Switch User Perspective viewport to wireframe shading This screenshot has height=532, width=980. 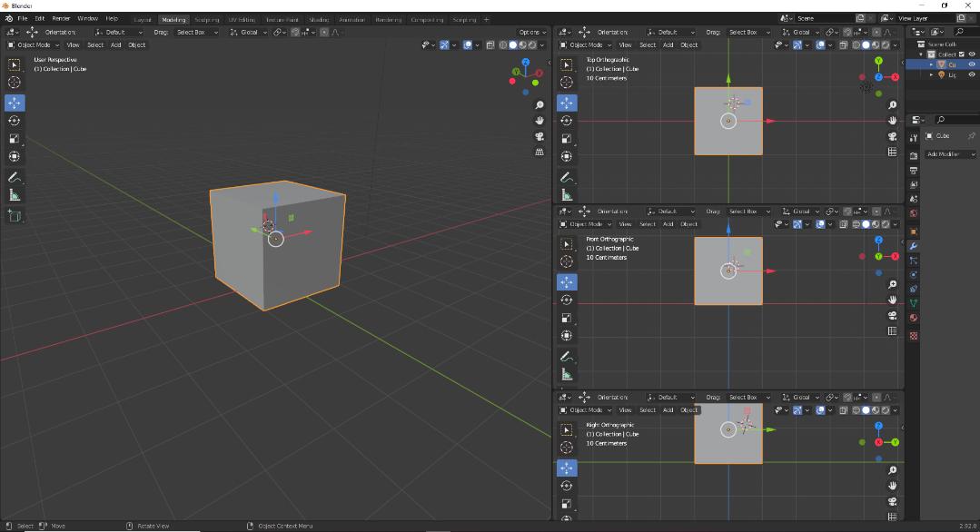[x=503, y=45]
